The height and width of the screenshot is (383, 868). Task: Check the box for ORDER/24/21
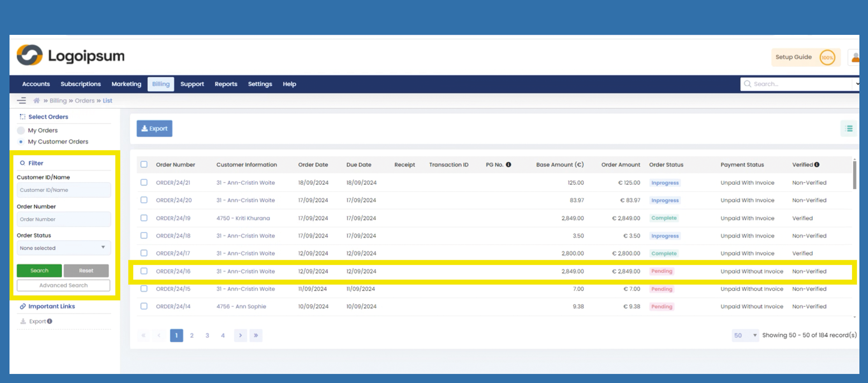(144, 182)
